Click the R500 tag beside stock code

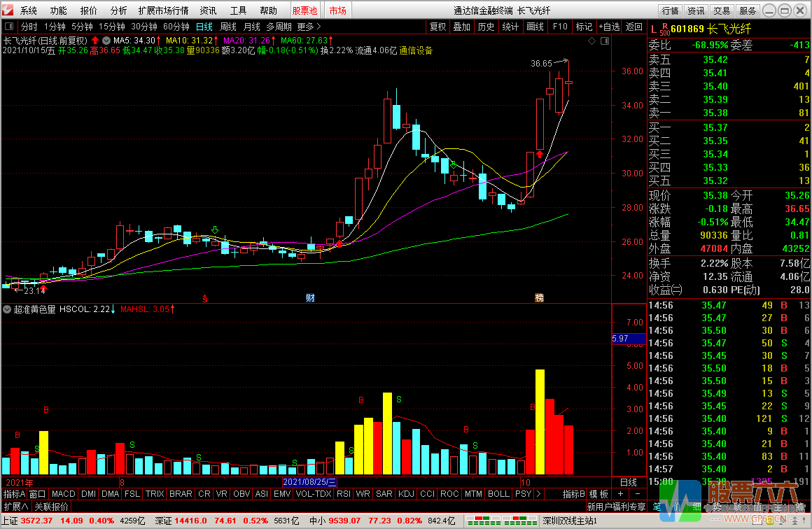point(664,29)
